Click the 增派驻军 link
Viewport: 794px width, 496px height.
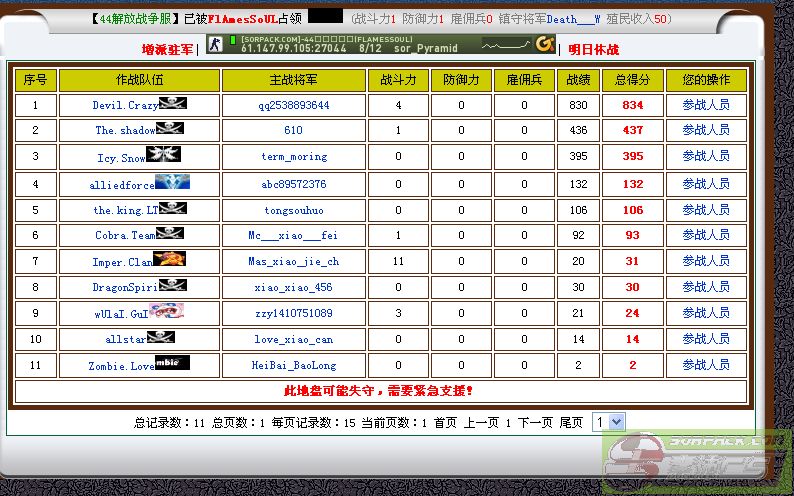(x=167, y=50)
